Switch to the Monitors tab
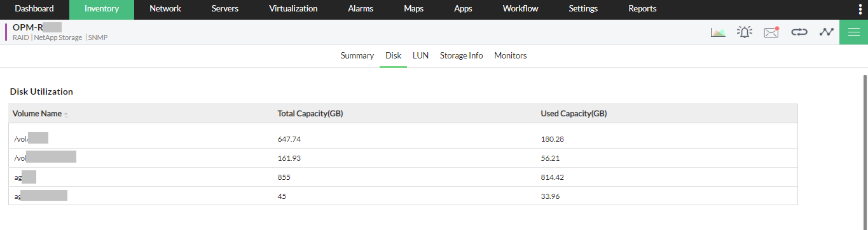 (511, 56)
